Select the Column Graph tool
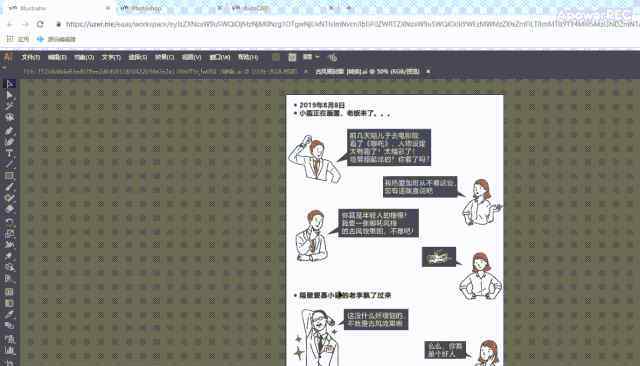The width and height of the screenshot is (640, 366). 10,350
